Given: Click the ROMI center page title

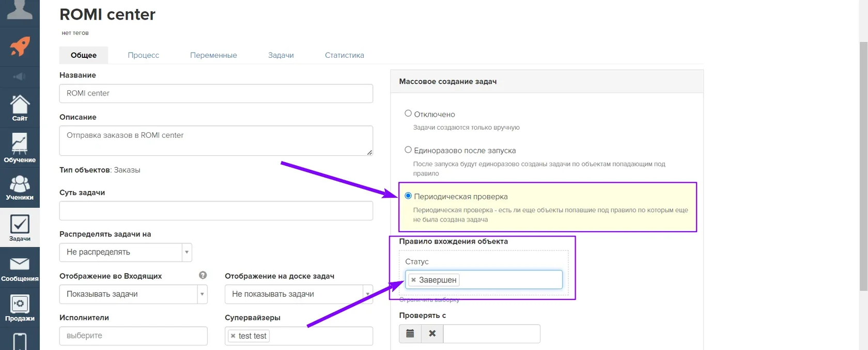Looking at the screenshot, I should [x=107, y=14].
